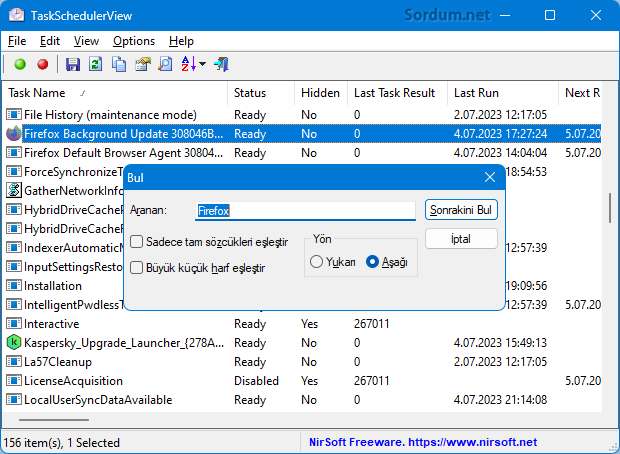Enable Sadece tam sözcükleri eşleştir checkbox
This screenshot has height=454, width=620.
[x=136, y=242]
